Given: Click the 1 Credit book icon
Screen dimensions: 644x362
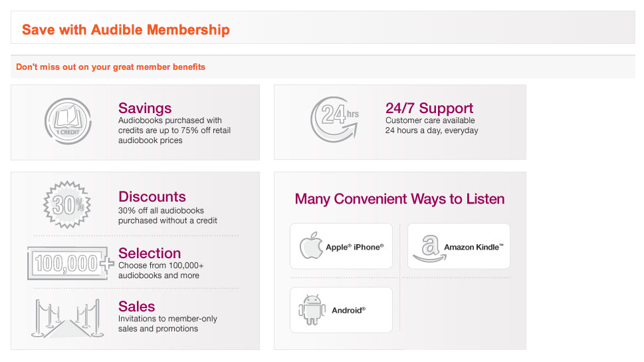Looking at the screenshot, I should [x=68, y=121].
